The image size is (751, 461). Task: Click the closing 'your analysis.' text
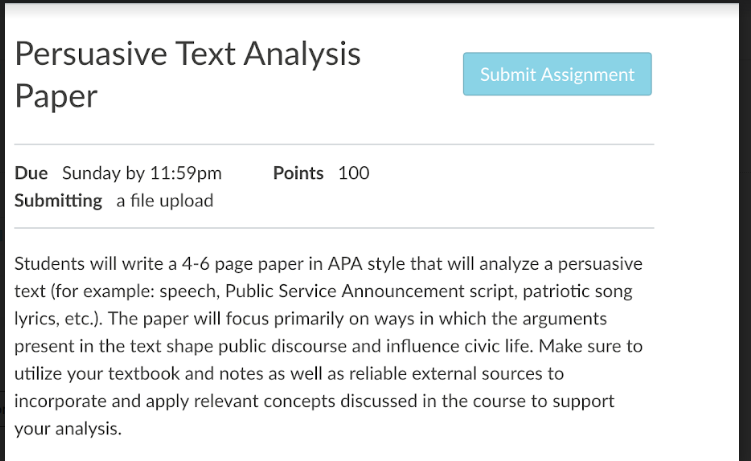click(68, 429)
